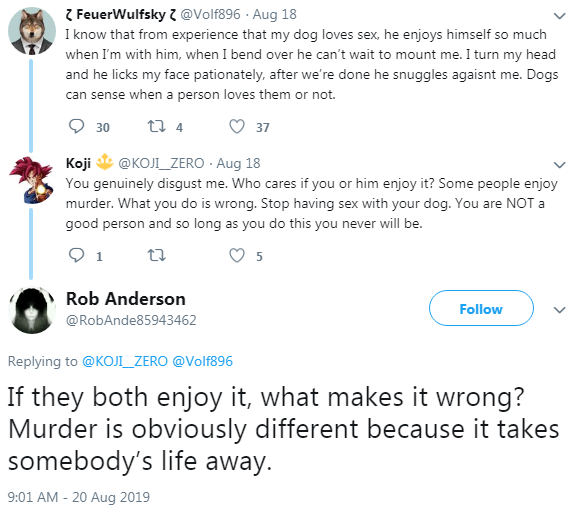Open more options chevron beside Follow button

click(x=559, y=309)
